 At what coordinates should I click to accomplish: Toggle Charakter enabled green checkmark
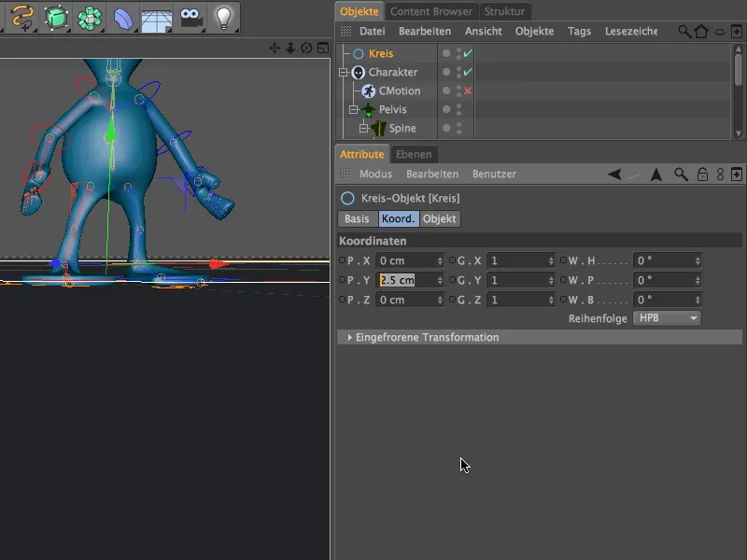[468, 72]
